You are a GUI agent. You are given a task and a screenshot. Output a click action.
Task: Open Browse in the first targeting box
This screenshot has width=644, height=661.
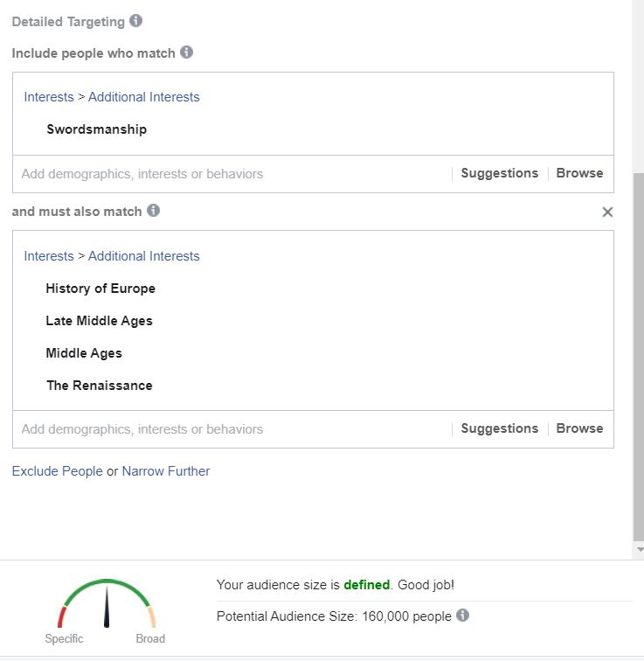(x=579, y=173)
